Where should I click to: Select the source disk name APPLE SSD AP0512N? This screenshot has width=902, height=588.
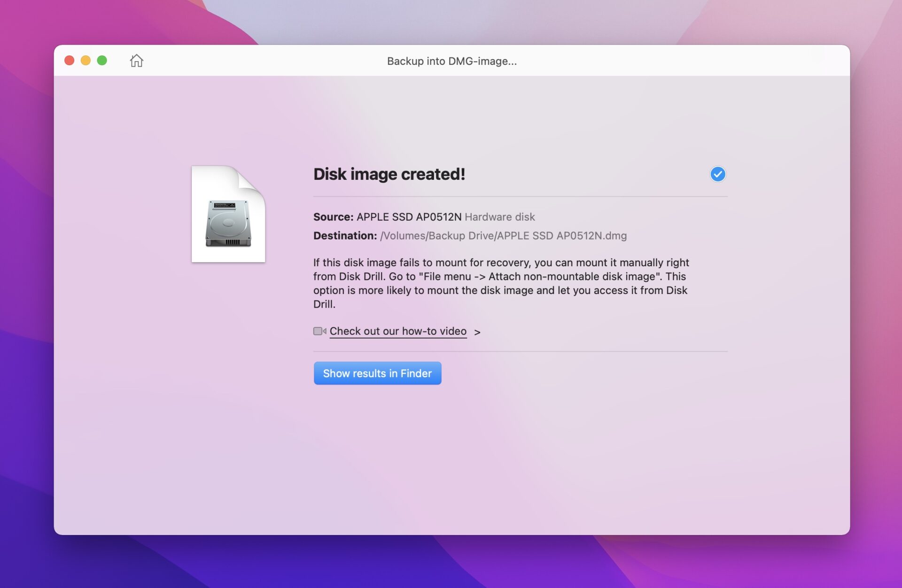tap(409, 217)
